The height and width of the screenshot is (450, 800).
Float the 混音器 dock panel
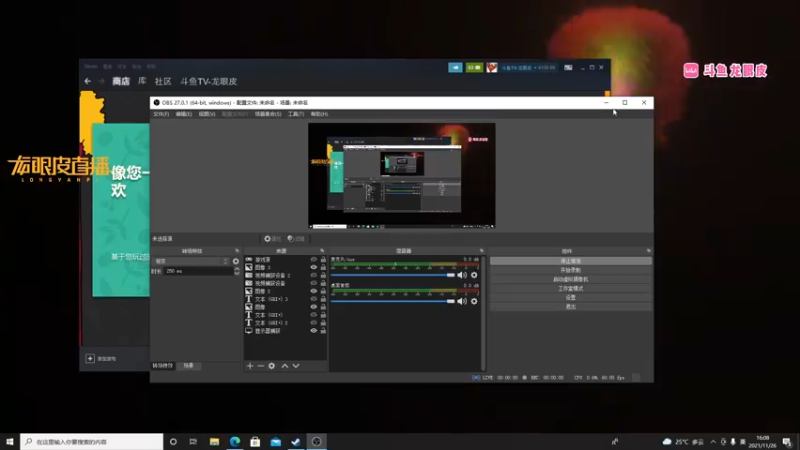pos(481,251)
